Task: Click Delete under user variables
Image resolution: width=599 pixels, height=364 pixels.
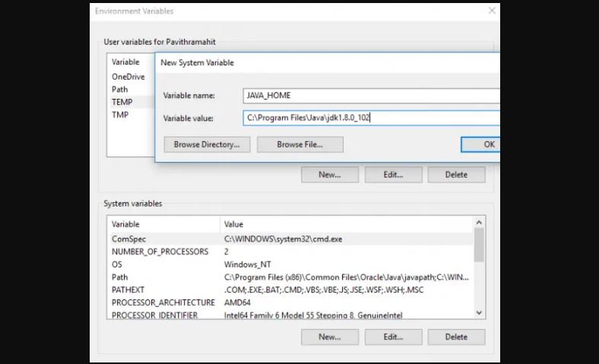Action: 457,175
